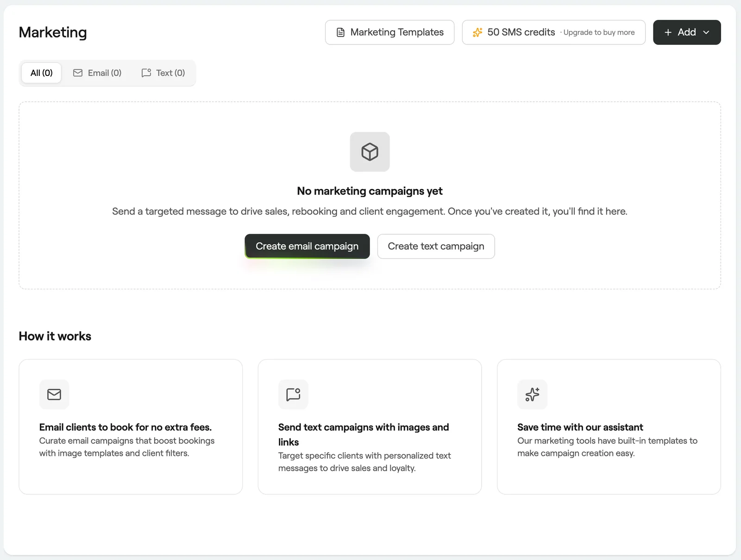Click the document icon in Marketing Templates

coord(340,32)
